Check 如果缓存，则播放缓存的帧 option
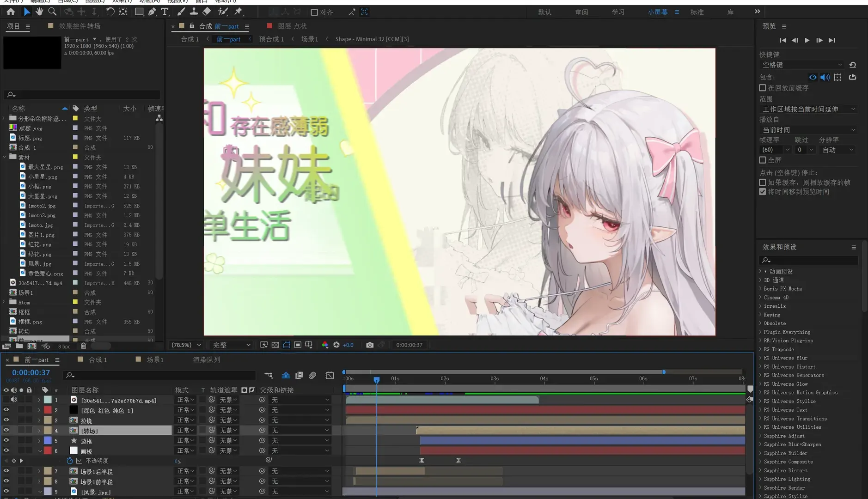 point(763,182)
